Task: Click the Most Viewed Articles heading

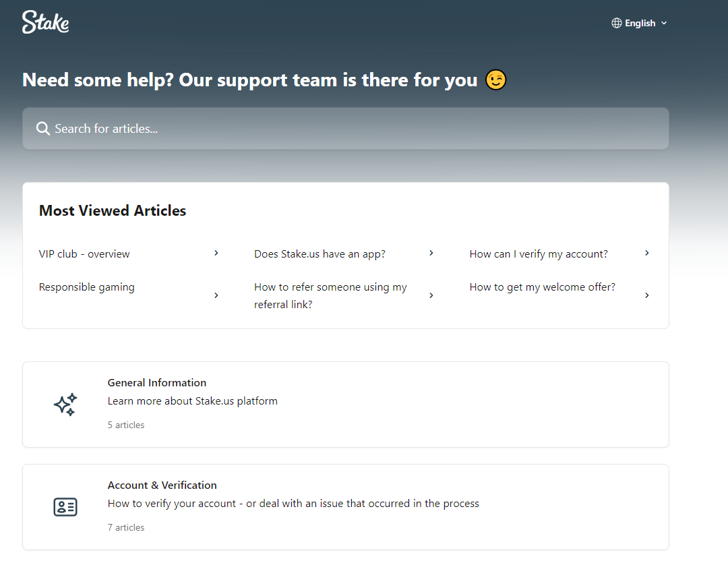Action: point(113,210)
